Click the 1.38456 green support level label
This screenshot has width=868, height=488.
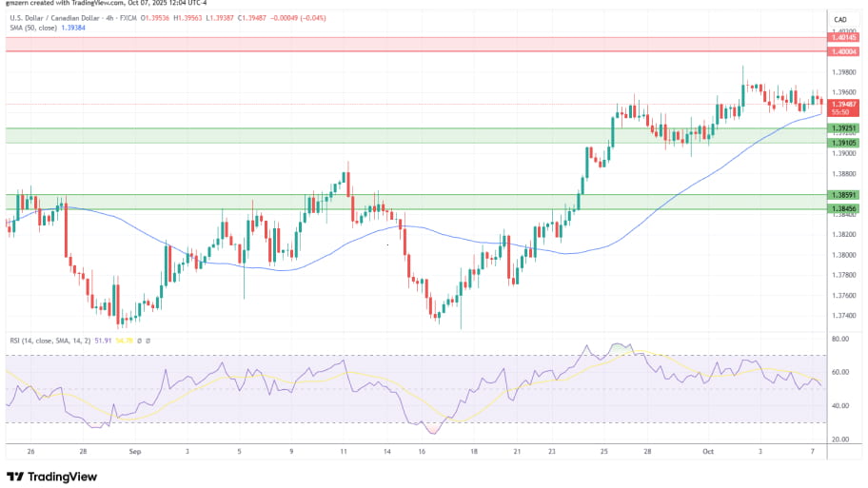(842, 208)
